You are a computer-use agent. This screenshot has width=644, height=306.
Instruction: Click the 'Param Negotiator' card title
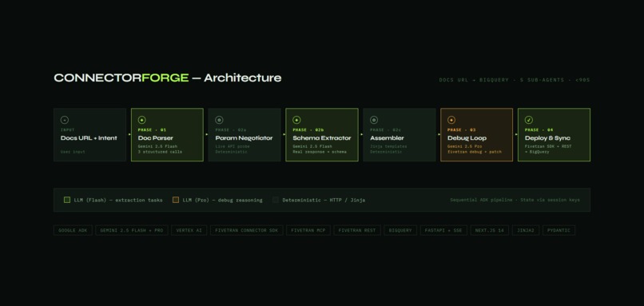[244, 138]
